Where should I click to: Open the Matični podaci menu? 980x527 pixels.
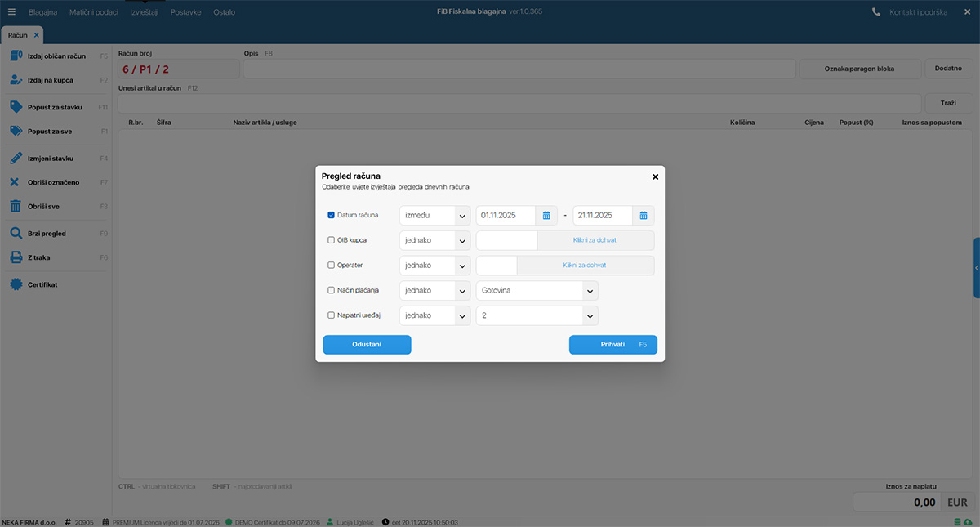(x=94, y=12)
